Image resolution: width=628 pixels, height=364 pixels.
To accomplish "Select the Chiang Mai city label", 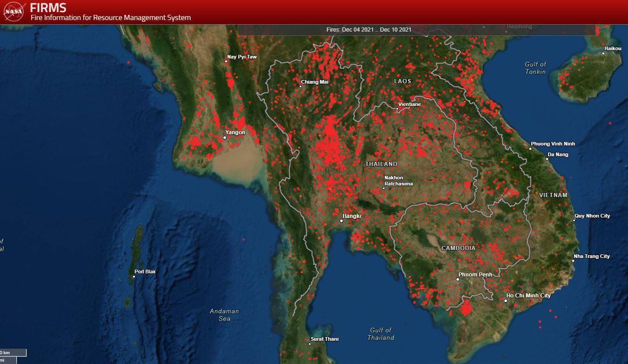I will click(314, 82).
